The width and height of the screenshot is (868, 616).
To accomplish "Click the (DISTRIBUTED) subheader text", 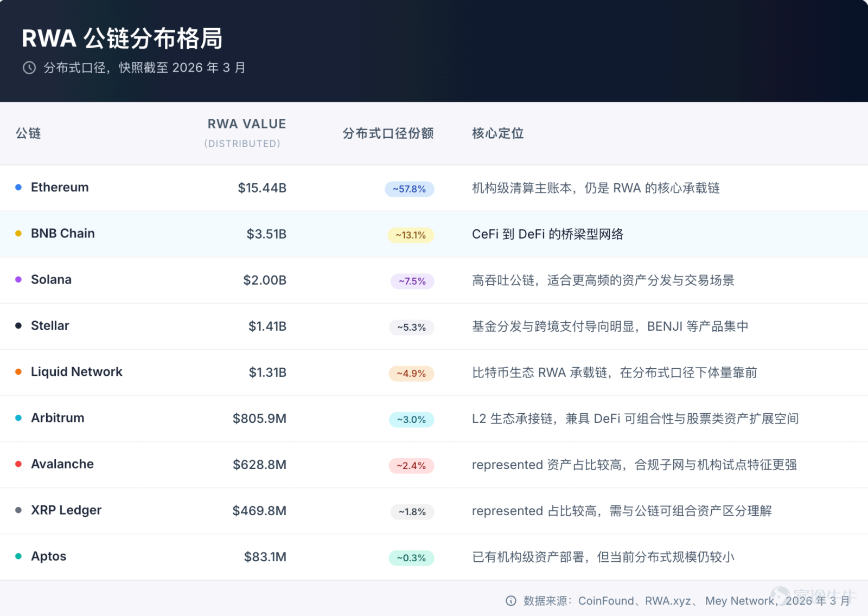I will click(x=242, y=144).
